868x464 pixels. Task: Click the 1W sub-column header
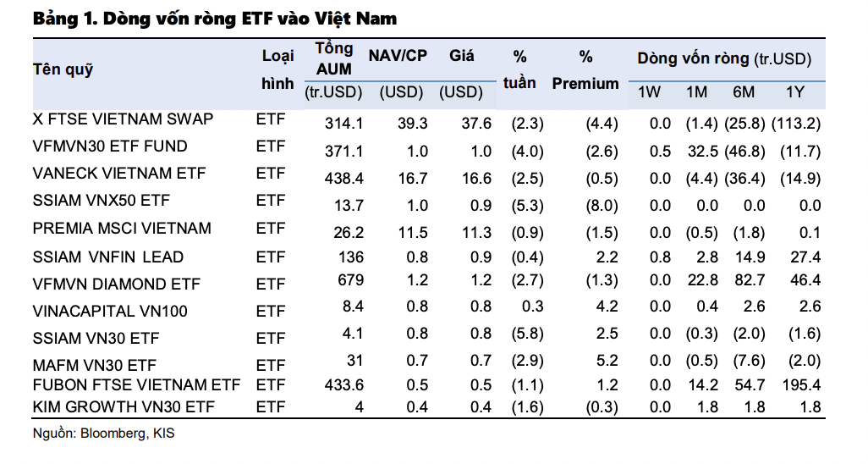tap(649, 92)
